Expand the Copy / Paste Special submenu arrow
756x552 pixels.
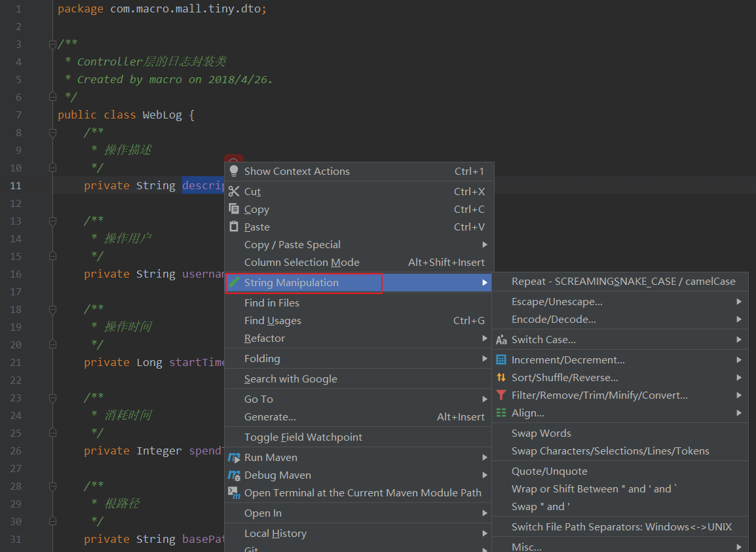click(485, 244)
